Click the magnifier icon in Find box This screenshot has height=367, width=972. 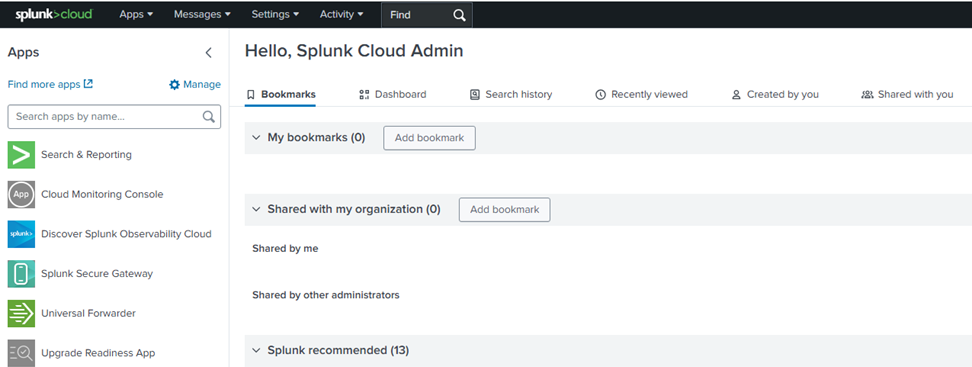[x=459, y=15]
